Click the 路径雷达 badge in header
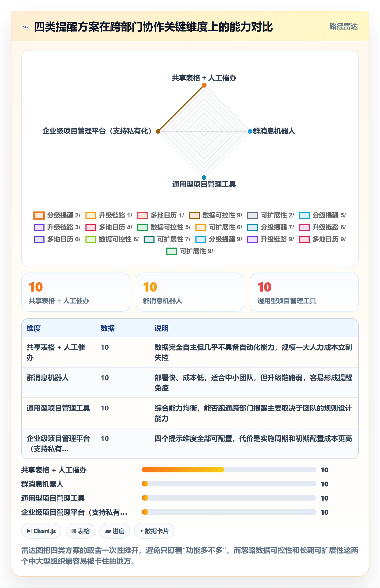This screenshot has height=588, width=380. click(x=343, y=26)
